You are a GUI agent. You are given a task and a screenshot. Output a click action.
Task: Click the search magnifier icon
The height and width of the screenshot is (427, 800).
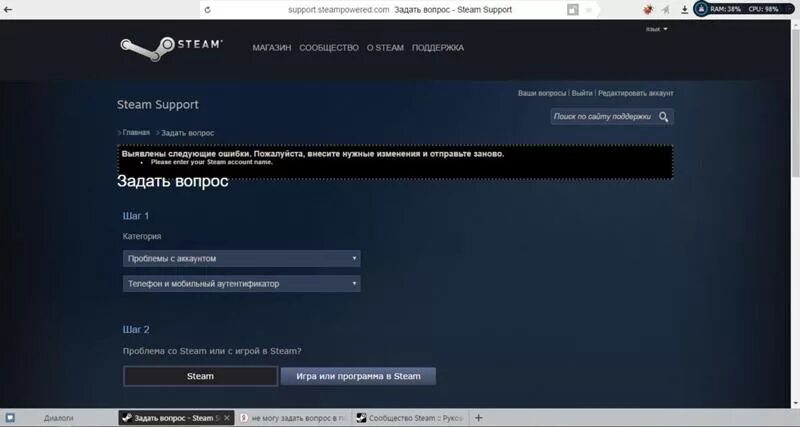pyautogui.click(x=663, y=117)
